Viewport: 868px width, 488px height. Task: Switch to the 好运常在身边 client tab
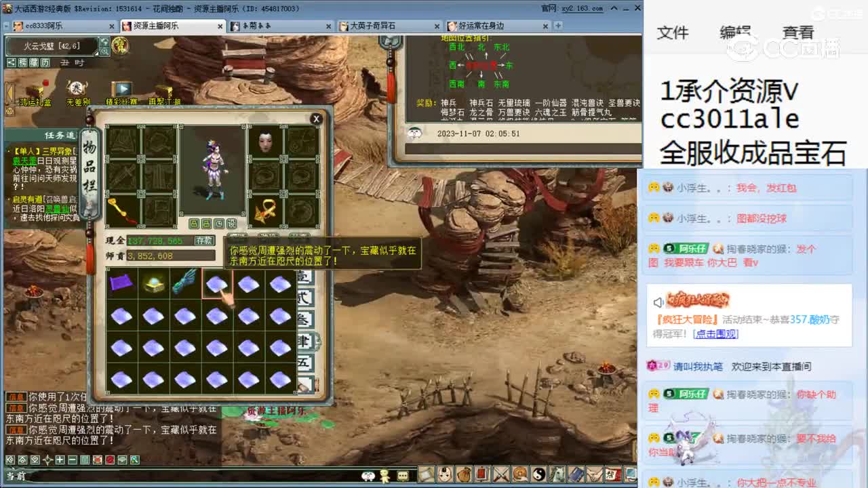[x=498, y=26]
